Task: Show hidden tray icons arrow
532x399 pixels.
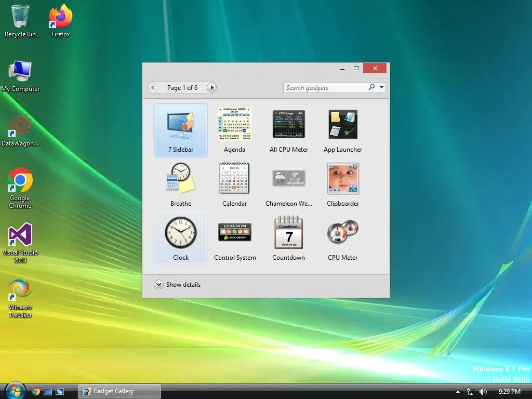Action: click(458, 392)
